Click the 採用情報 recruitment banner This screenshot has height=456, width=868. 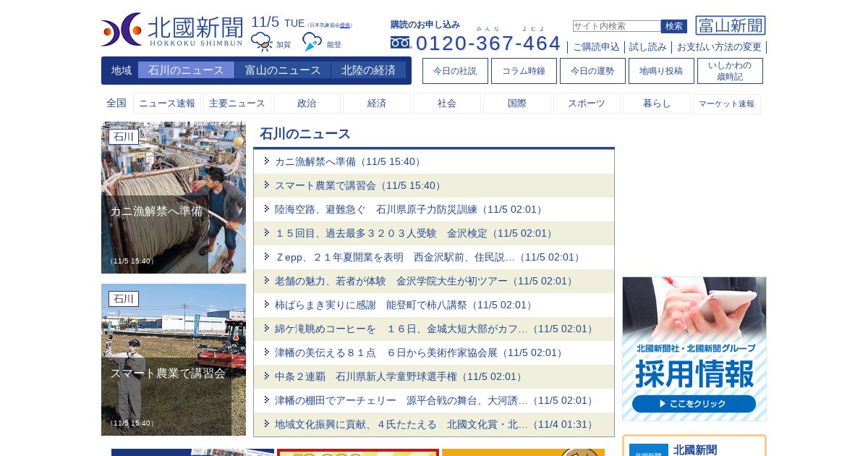coord(694,349)
